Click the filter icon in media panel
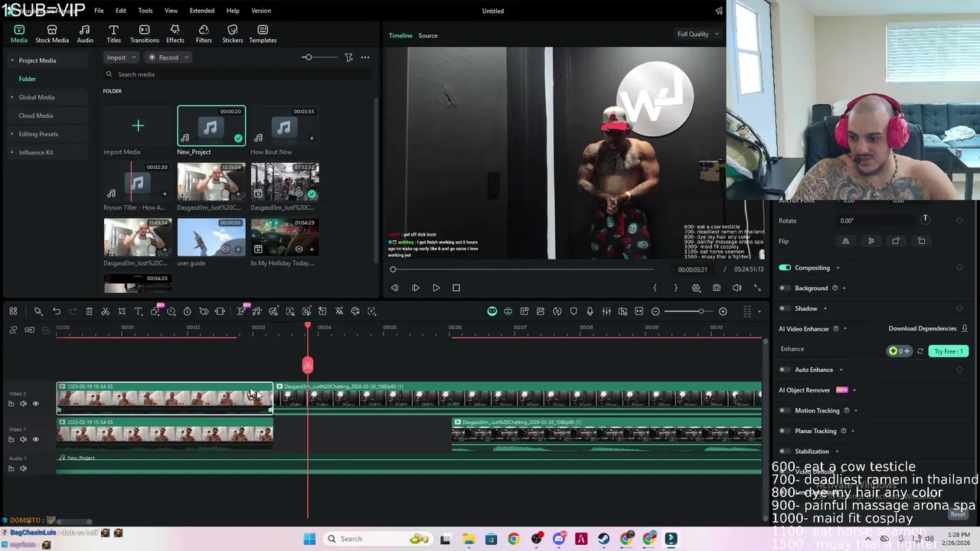 [x=348, y=57]
